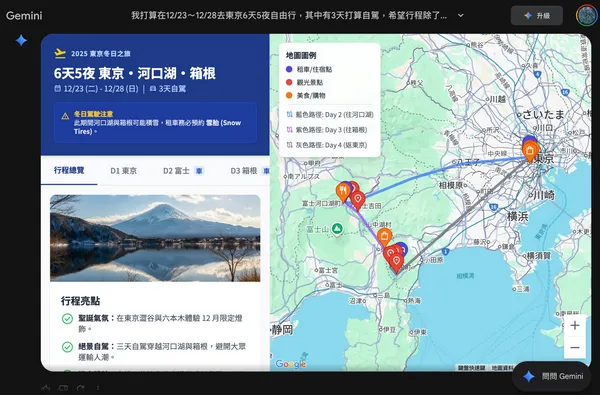This screenshot has height=395, width=600.
Task: Click the green 富士山 mountain marker
Action: pyautogui.click(x=337, y=229)
